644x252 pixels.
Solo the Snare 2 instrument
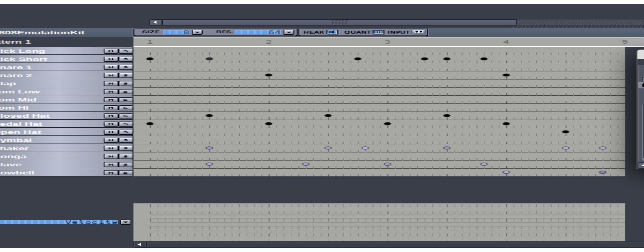point(125,75)
